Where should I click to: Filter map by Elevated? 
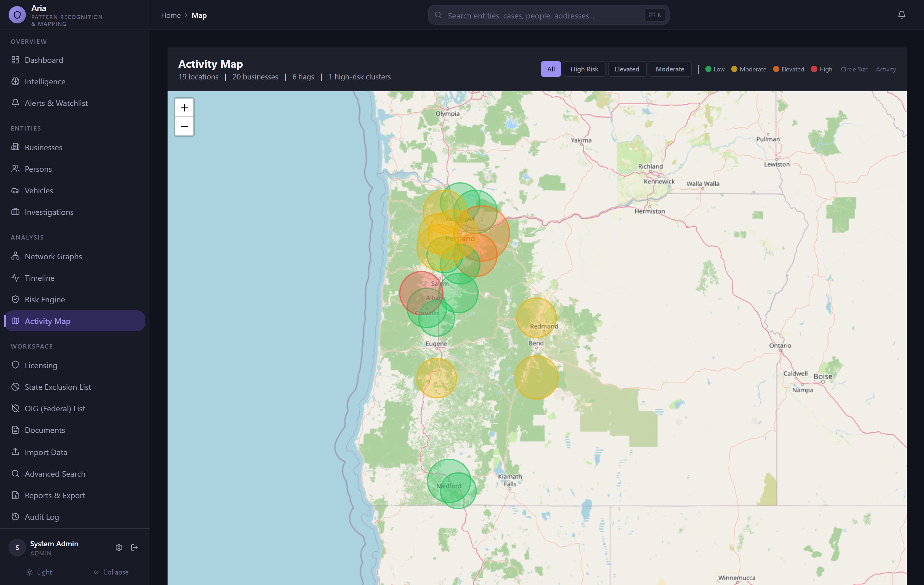pyautogui.click(x=626, y=69)
